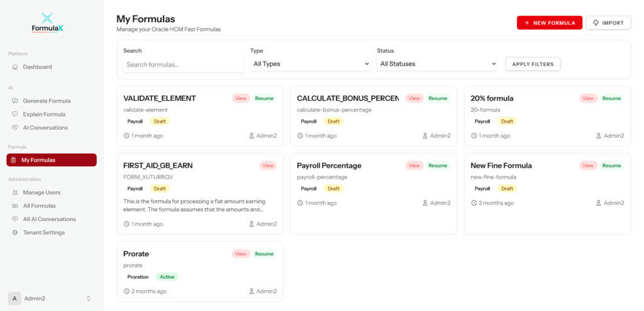The image size is (644, 311).
Task: Click View on the VALIDATE_ELEMENT card
Action: click(x=241, y=98)
